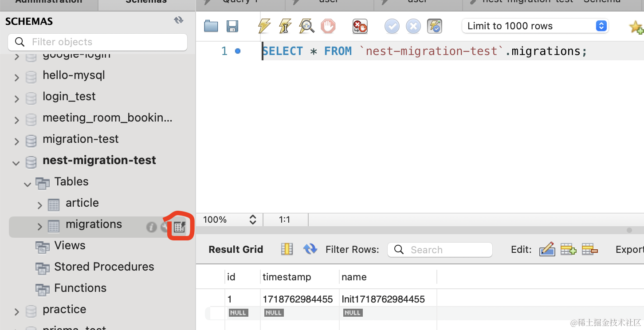The image size is (644, 330).
Task: Click the Open SQL script folder icon
Action: click(x=211, y=26)
